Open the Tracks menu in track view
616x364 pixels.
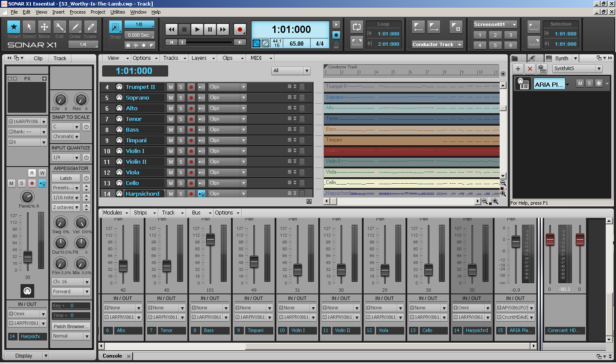point(175,58)
